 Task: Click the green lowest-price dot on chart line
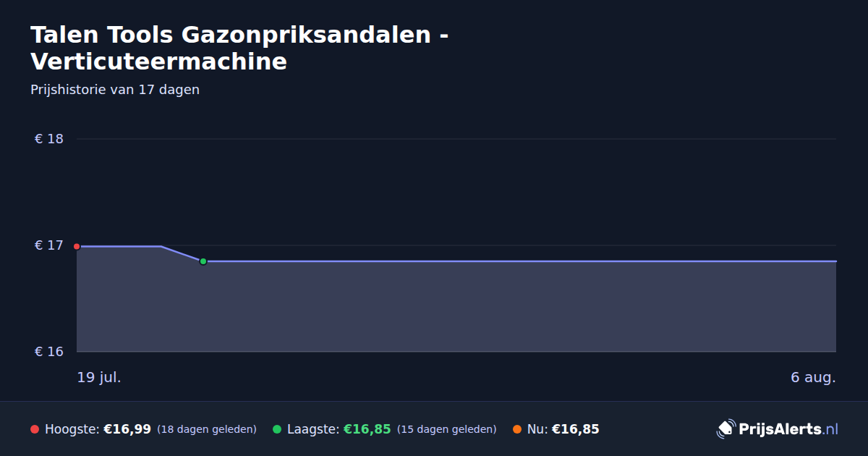pos(203,261)
